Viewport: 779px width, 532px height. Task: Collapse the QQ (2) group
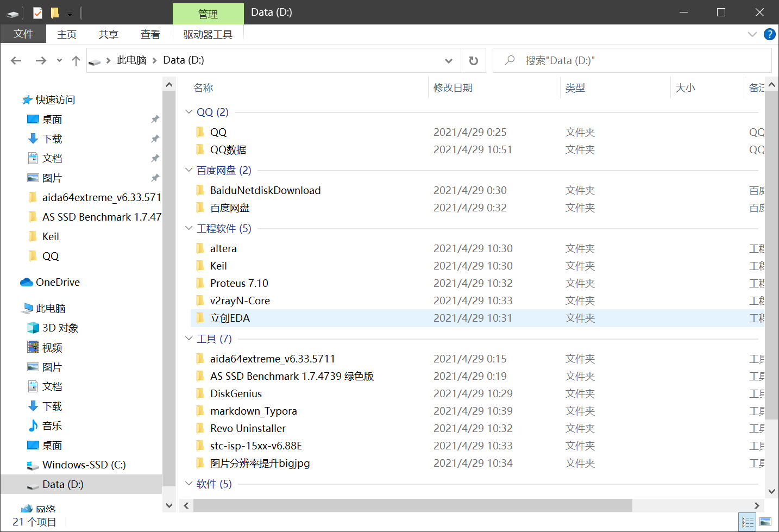[x=189, y=112]
